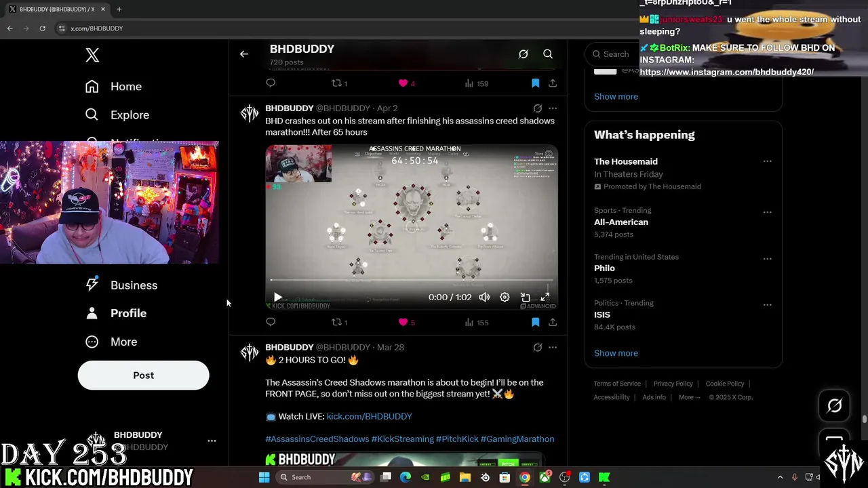Click Show more under ISIS trend

coord(616,352)
